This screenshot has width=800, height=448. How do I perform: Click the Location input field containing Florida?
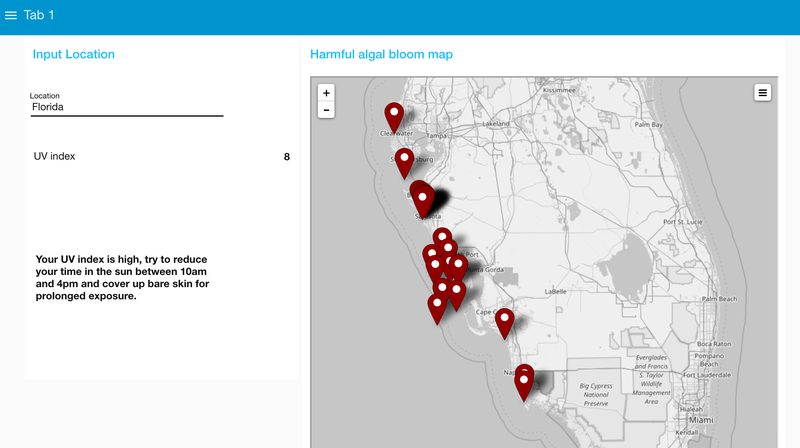pos(126,106)
